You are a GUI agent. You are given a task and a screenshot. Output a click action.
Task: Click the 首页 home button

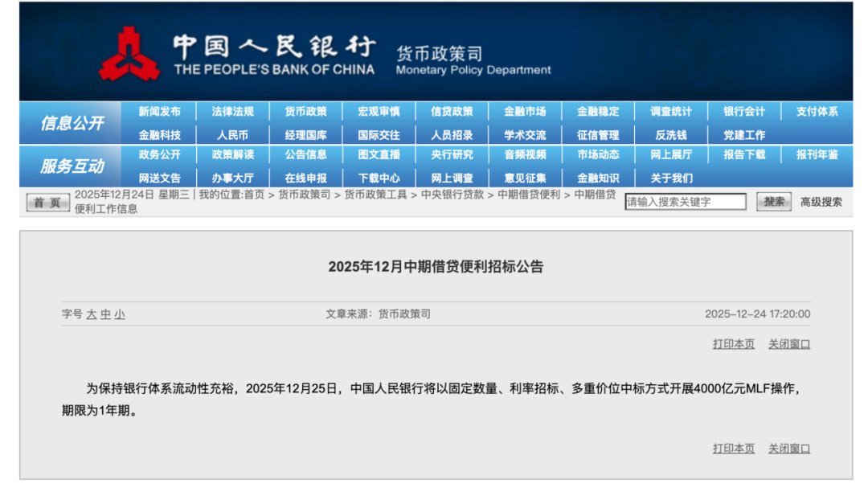click(x=47, y=203)
